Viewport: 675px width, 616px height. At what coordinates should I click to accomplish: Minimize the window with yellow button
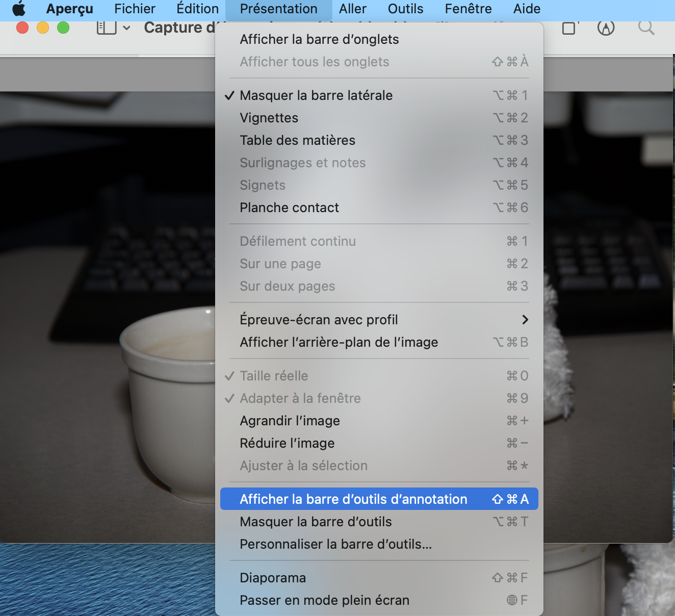(x=43, y=28)
